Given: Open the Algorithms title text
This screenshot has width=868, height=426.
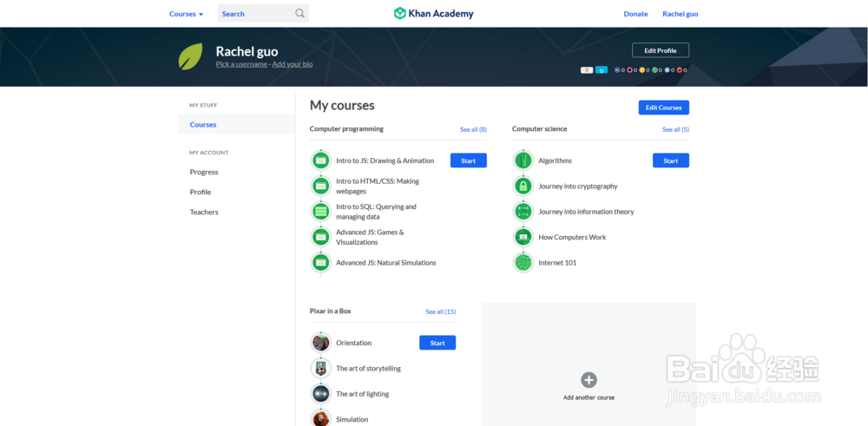Looking at the screenshot, I should pos(556,161).
